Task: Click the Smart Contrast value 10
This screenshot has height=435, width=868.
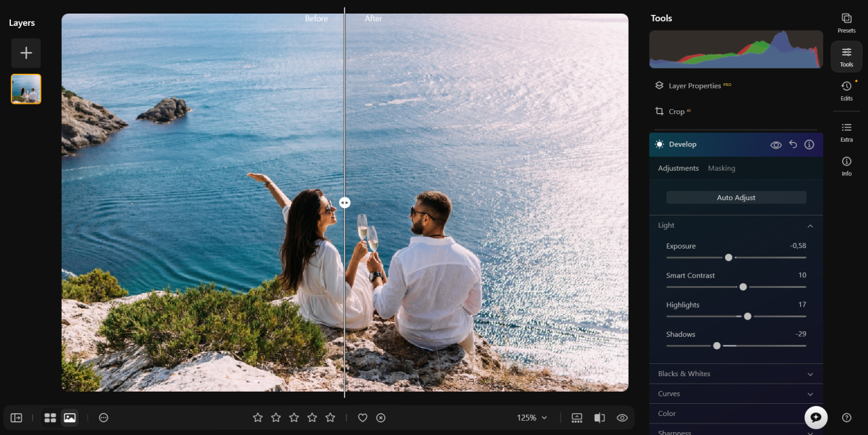Action: pyautogui.click(x=802, y=276)
